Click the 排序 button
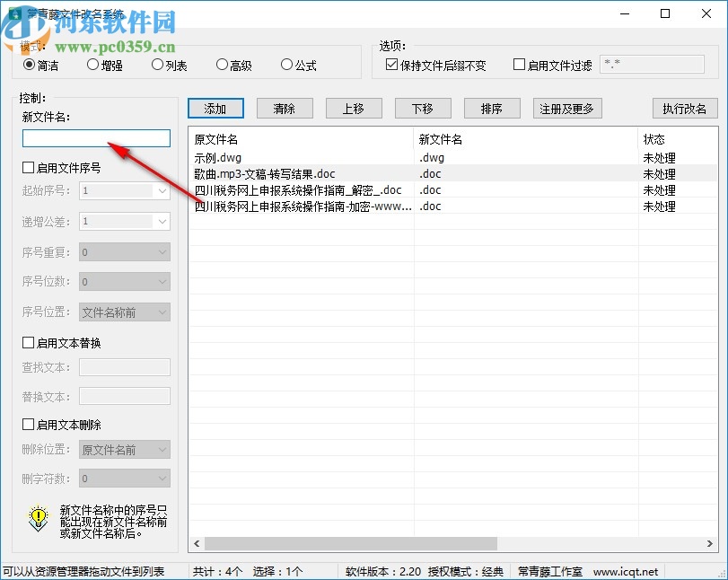 tap(491, 108)
